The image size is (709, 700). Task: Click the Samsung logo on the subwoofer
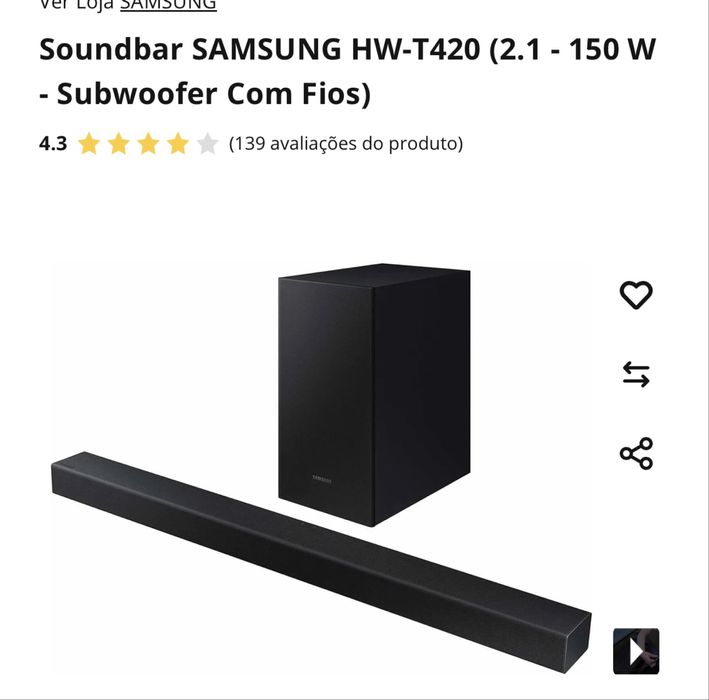(x=322, y=479)
